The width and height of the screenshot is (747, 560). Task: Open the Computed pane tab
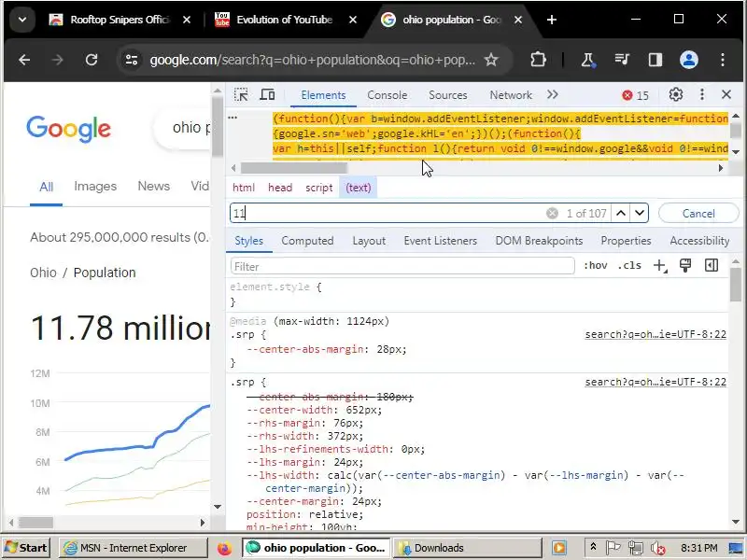[307, 241]
